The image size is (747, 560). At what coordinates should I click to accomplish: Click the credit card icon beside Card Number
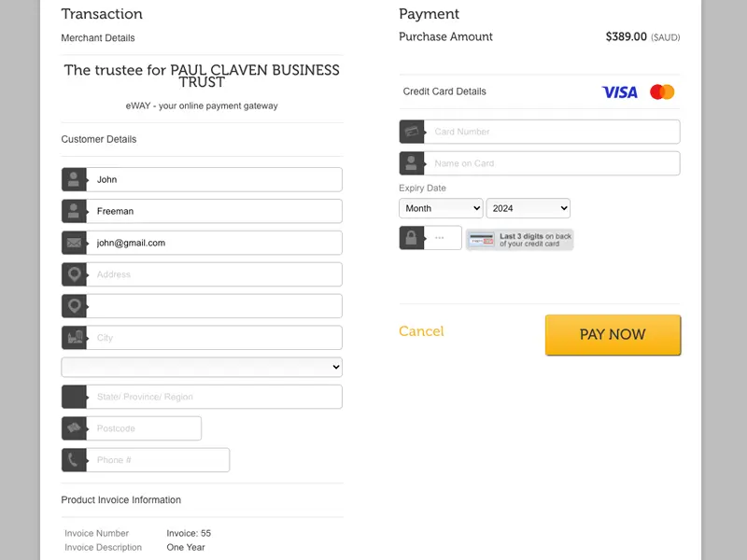click(x=412, y=132)
